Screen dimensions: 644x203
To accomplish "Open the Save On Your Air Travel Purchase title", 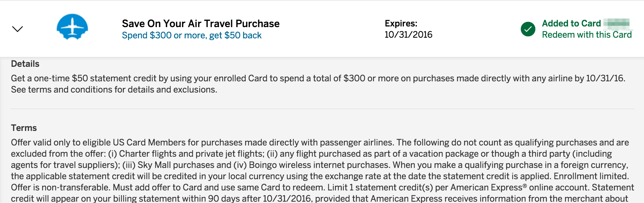I will click(x=201, y=23).
